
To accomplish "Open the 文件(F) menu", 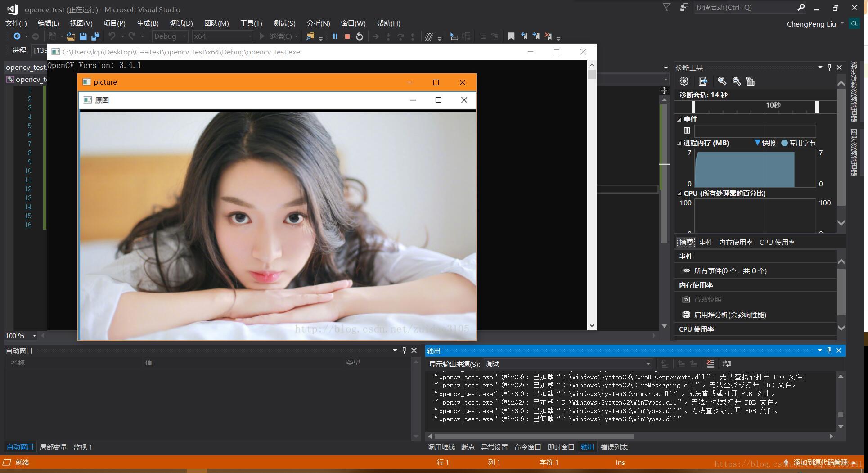I will click(16, 23).
